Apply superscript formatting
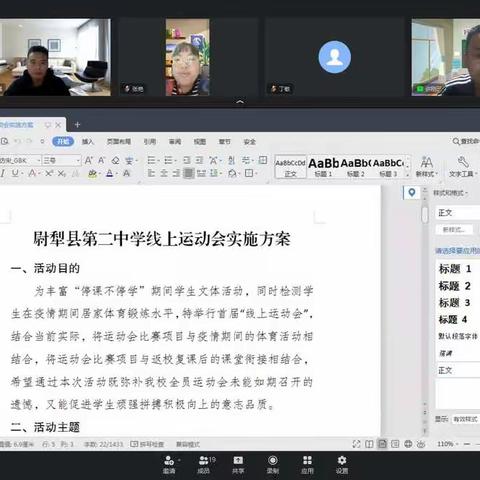The width and height of the screenshot is (480, 480). tap(49, 173)
